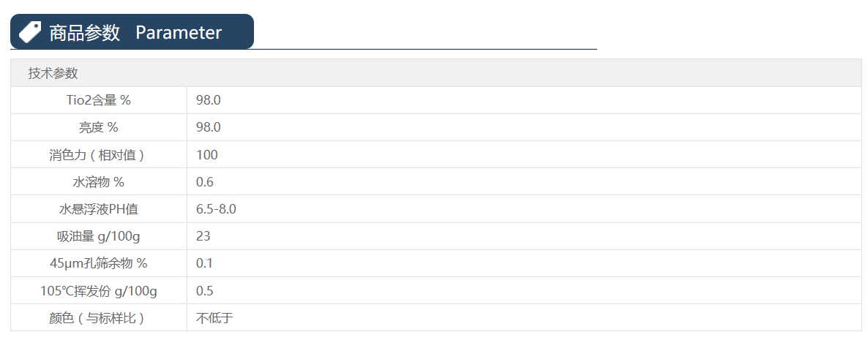This screenshot has height=340, width=868.
Task: Select the Tio2 content value 98.0
Action: 208,100
